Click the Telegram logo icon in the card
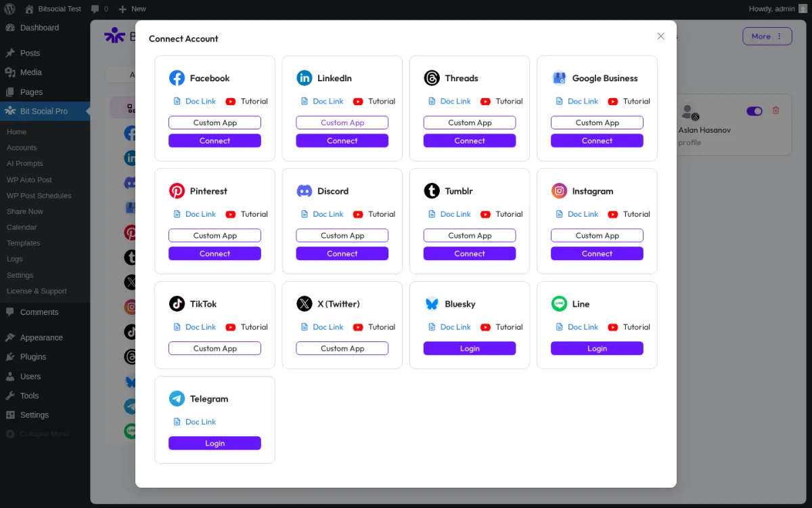This screenshot has width=812, height=508. pyautogui.click(x=177, y=398)
